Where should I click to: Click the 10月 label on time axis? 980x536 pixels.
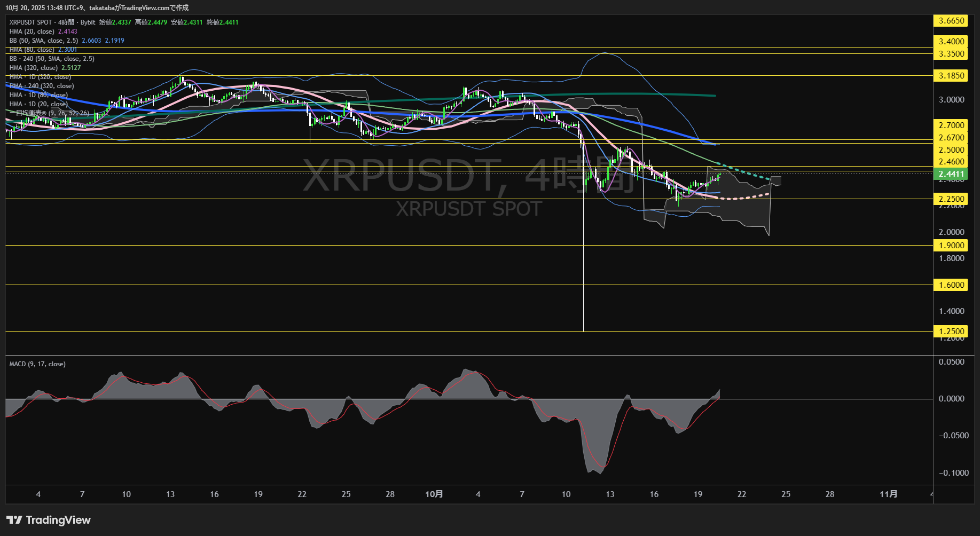click(434, 494)
